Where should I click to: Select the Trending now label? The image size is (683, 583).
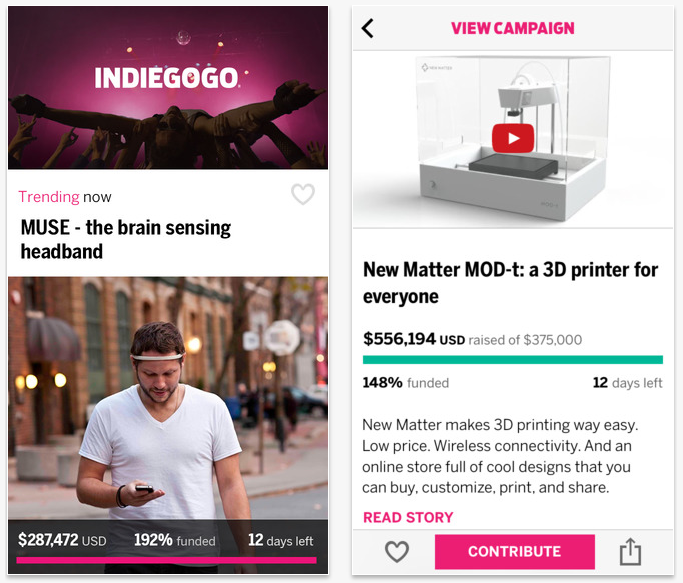(x=65, y=197)
